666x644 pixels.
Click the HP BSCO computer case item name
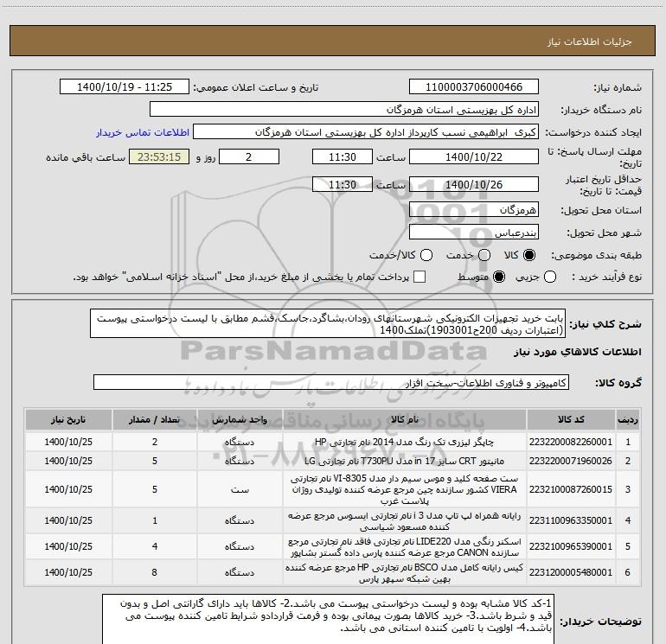405,573
